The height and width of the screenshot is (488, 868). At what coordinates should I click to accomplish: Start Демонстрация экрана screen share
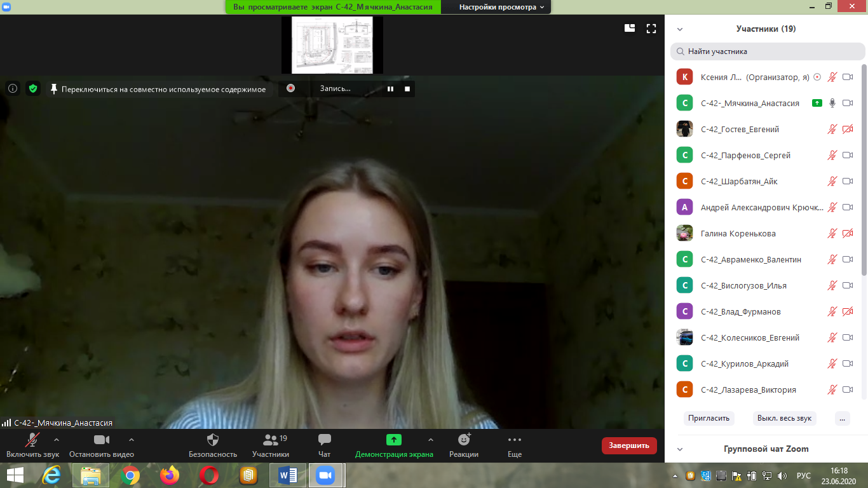394,445
